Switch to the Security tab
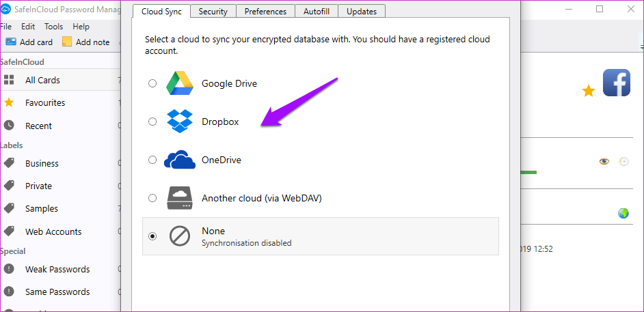644x312 pixels. 213,12
